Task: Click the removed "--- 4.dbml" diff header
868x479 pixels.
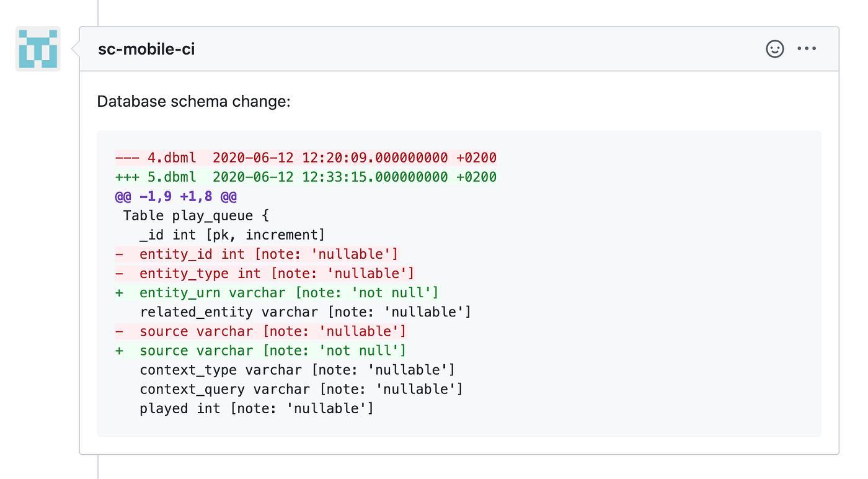Action: (305, 158)
